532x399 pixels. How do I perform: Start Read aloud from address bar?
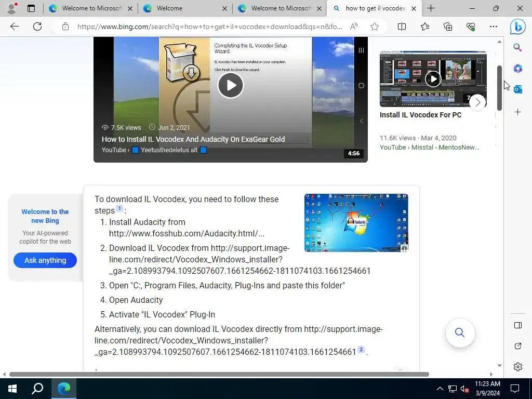click(354, 26)
